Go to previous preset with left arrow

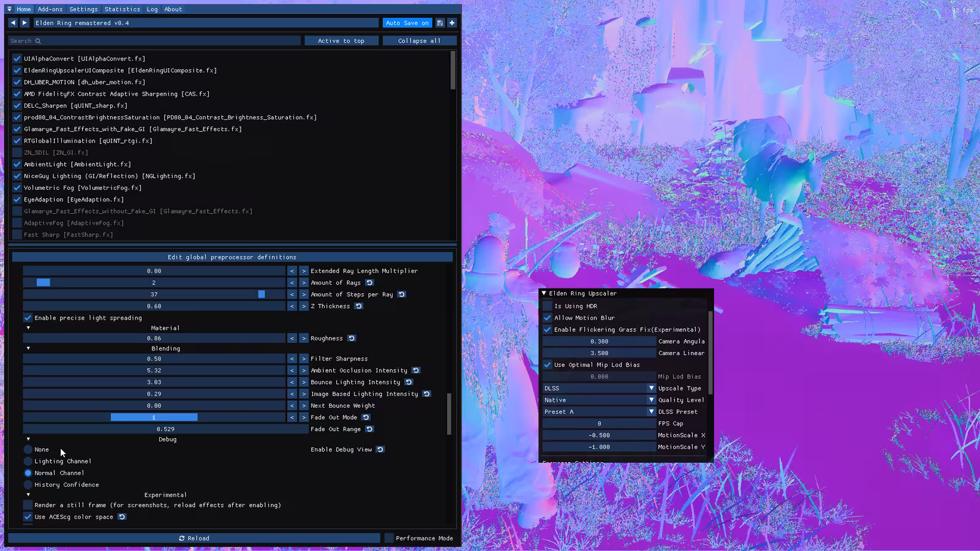tap(13, 23)
